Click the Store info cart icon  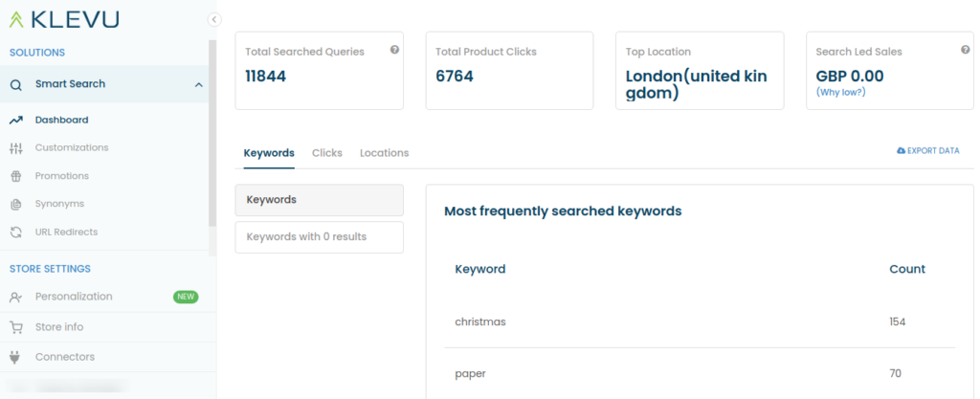(15, 327)
